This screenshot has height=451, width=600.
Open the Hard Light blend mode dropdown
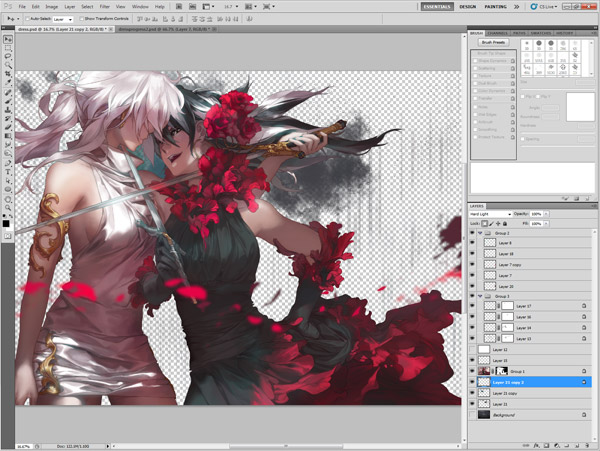(x=491, y=214)
